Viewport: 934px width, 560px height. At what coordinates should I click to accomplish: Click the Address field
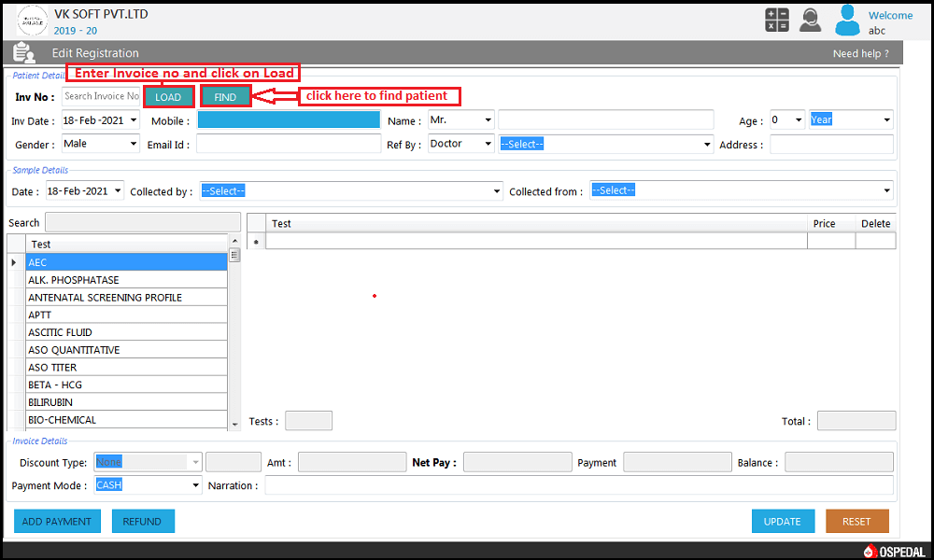831,144
